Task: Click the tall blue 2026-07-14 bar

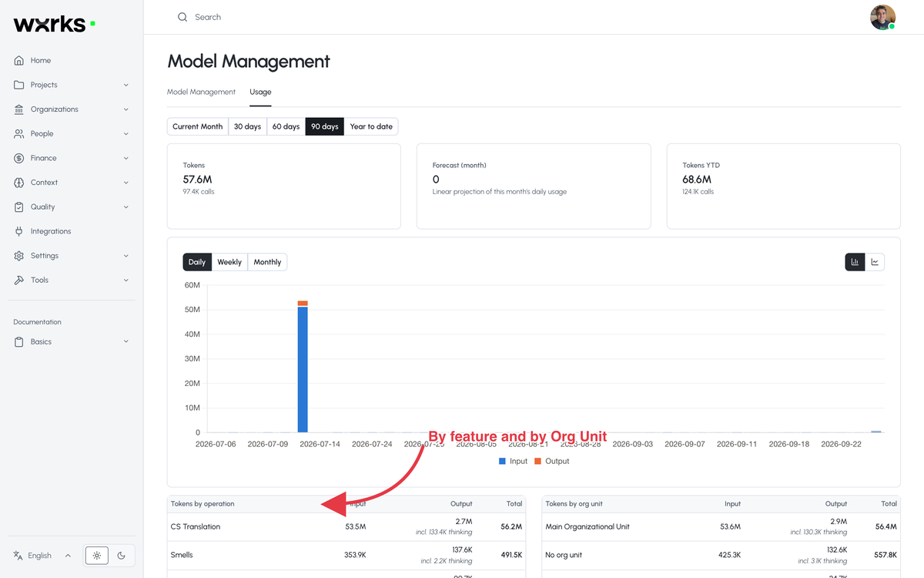Action: pyautogui.click(x=303, y=369)
